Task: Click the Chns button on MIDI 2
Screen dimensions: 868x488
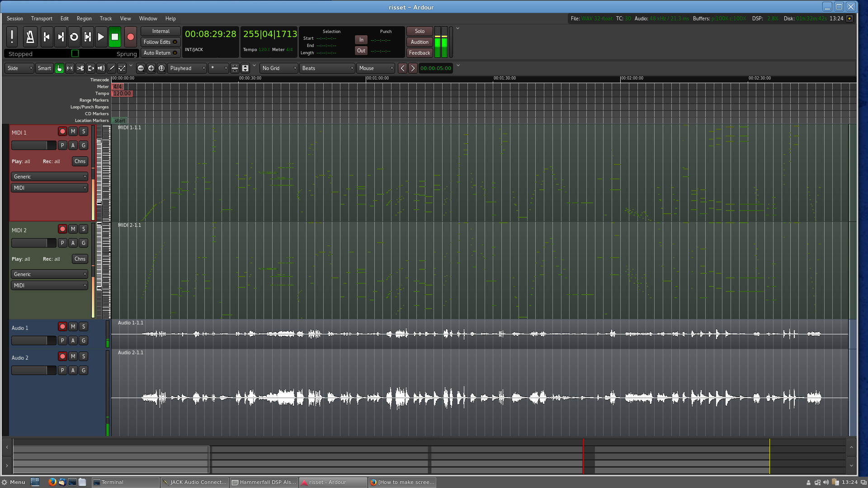Action: click(80, 259)
